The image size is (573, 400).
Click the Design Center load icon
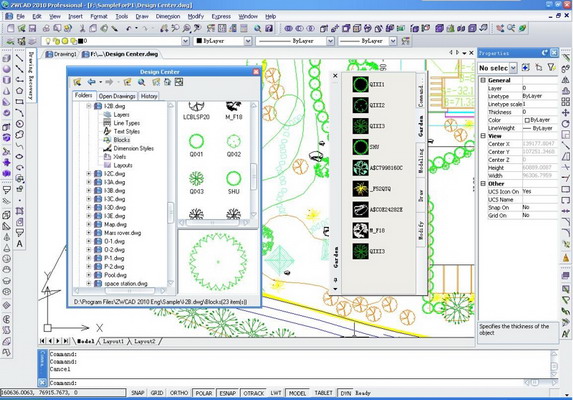tap(77, 83)
